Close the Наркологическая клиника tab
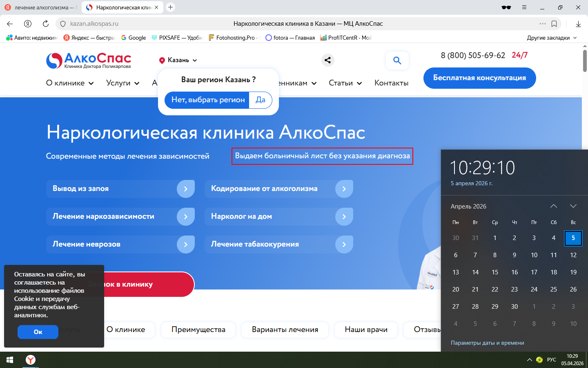588x368 pixels. (x=156, y=7)
